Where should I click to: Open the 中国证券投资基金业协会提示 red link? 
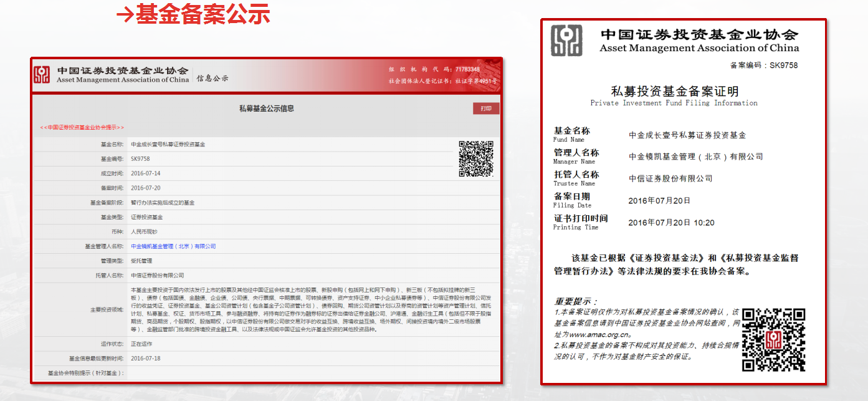point(82,127)
